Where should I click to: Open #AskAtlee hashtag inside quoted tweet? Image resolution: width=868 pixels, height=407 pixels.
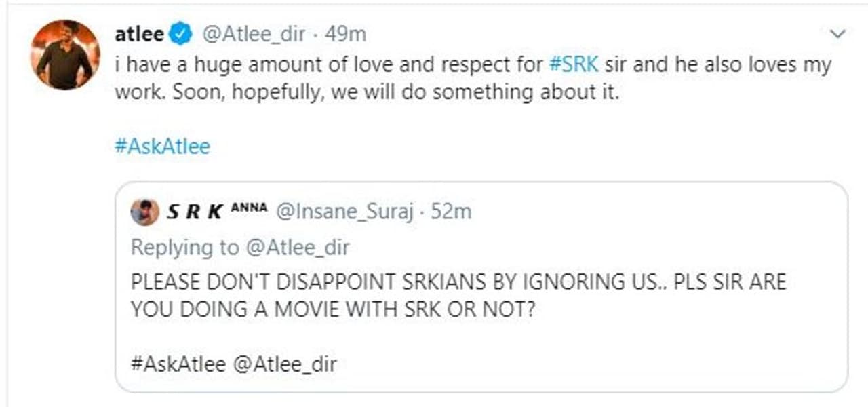point(178,364)
